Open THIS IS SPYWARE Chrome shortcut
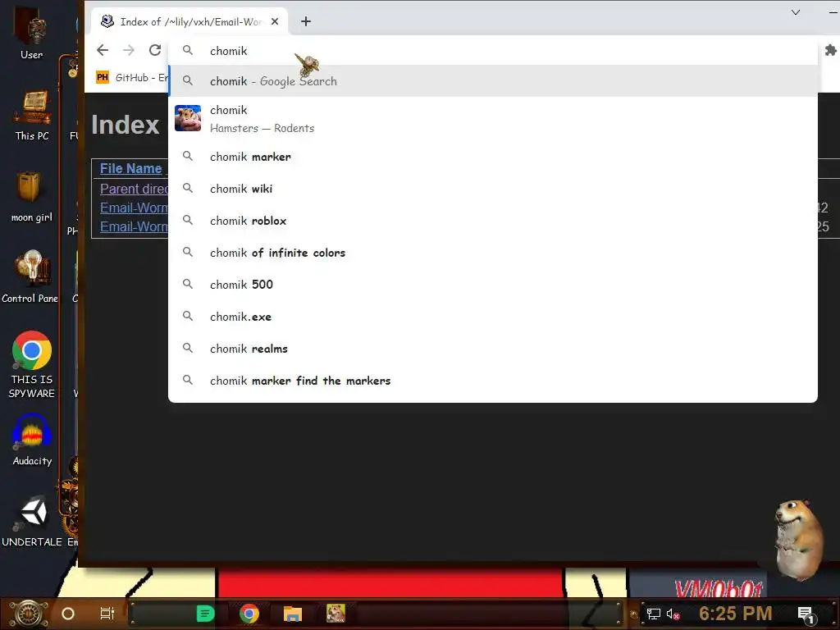The width and height of the screenshot is (840, 630). 32,365
